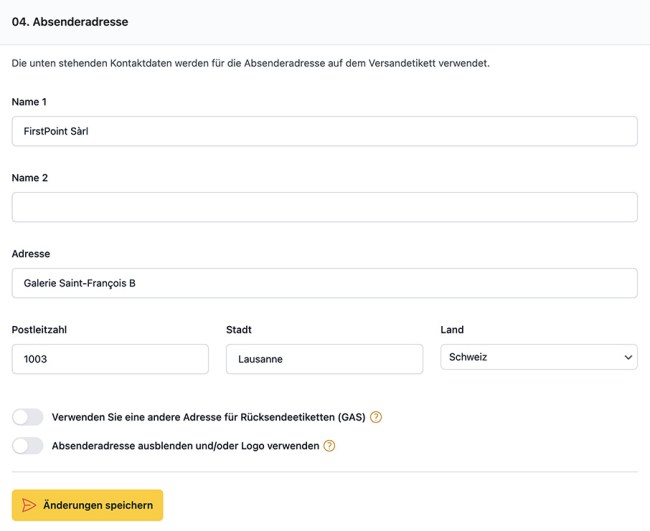Click the 04. Absenderadresse section header
650x531 pixels.
pos(70,21)
